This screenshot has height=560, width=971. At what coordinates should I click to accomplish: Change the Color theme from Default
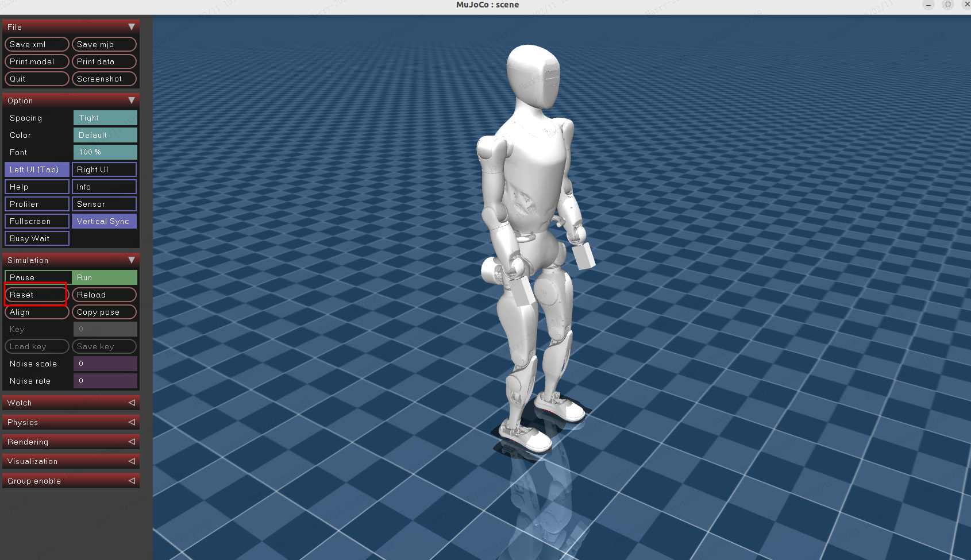pyautogui.click(x=105, y=135)
